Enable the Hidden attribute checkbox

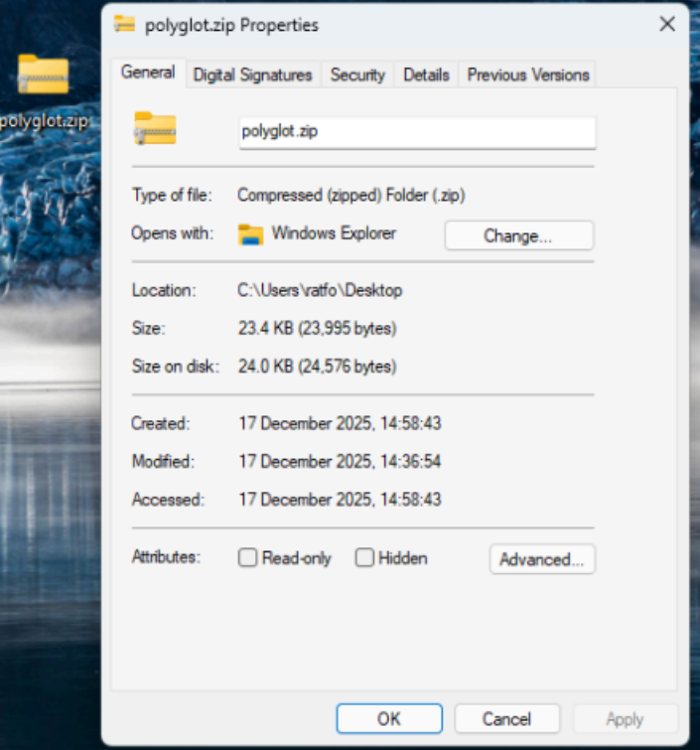pyautogui.click(x=364, y=558)
